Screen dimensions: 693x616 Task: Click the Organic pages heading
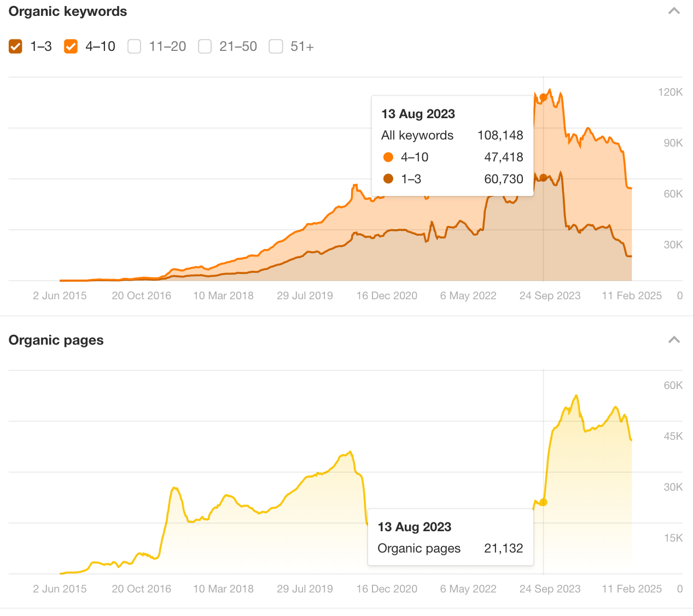[56, 340]
